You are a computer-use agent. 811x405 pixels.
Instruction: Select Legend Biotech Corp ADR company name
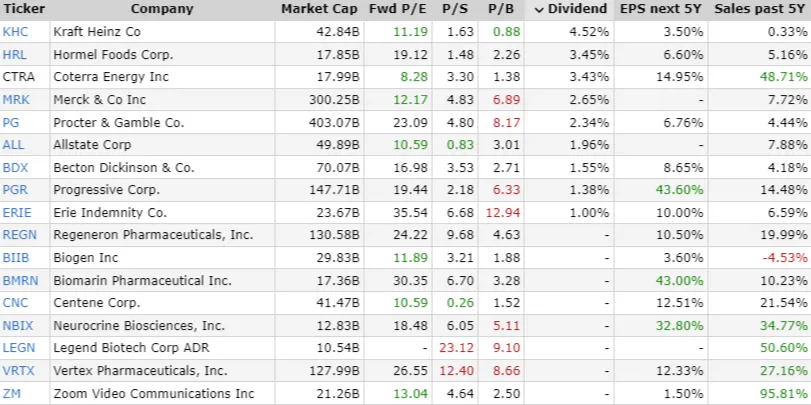coord(131,348)
